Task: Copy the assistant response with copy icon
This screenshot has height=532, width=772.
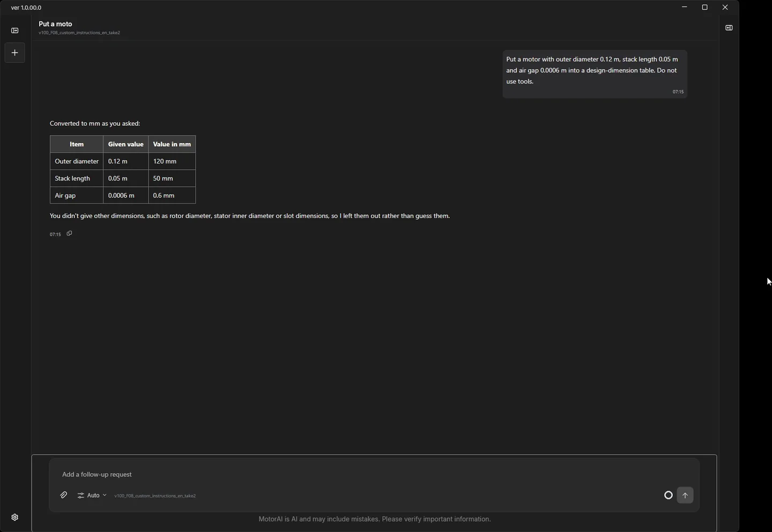Action: 69,234
